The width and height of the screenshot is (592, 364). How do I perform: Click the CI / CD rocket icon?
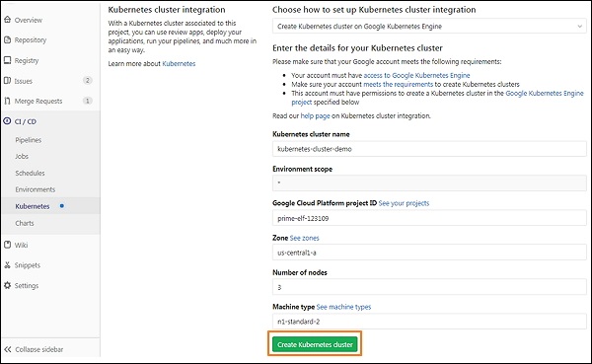[x=7, y=121]
